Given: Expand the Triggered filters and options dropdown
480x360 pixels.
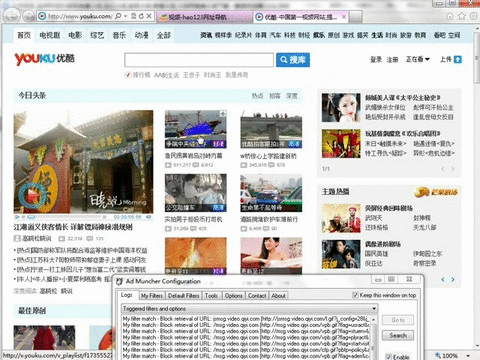Looking at the screenshot, I should (374, 308).
